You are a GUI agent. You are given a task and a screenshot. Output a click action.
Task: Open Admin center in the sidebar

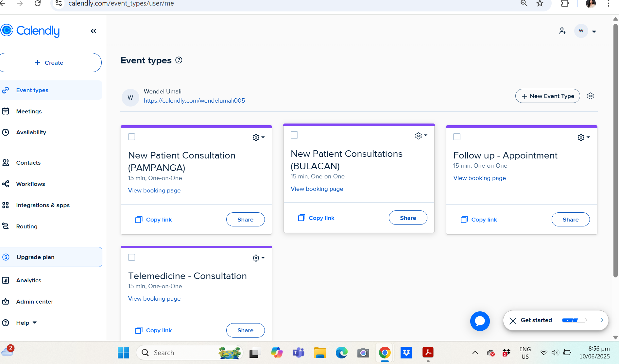point(51,302)
